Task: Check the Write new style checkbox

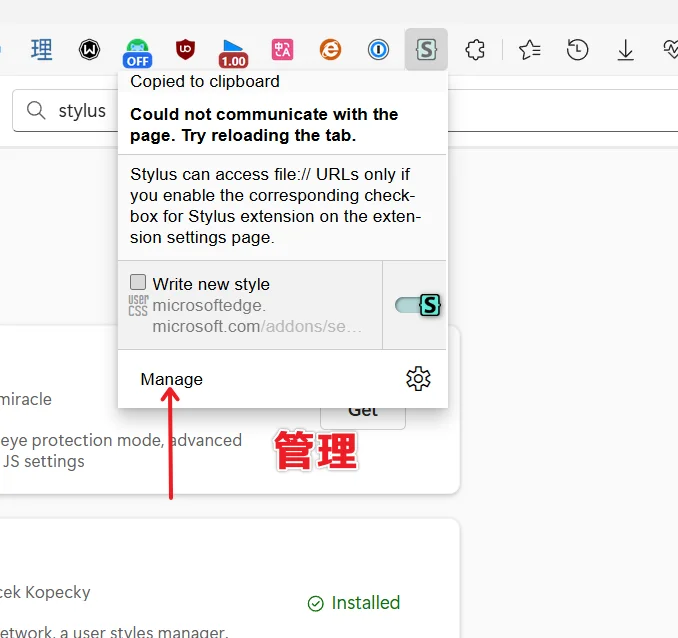Action: tap(138, 282)
